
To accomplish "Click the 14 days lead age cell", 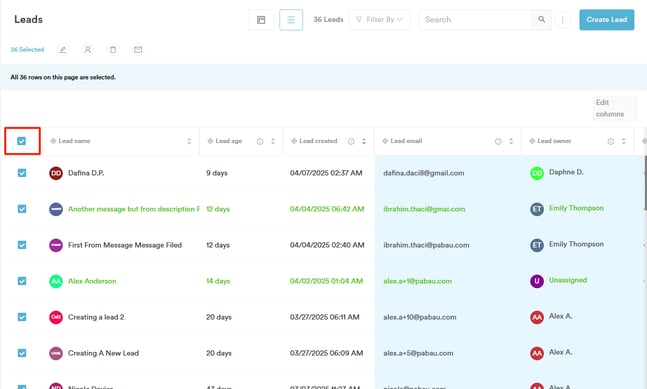I will coord(218,281).
